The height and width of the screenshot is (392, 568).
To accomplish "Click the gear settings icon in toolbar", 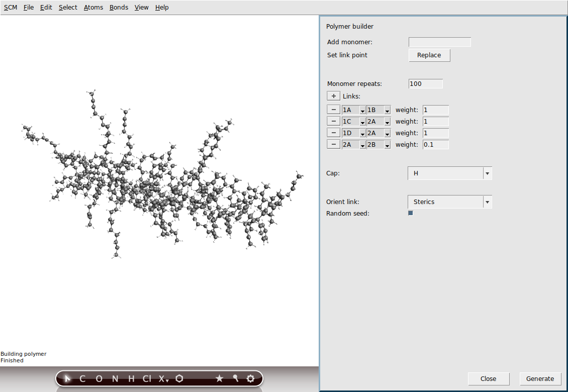I will click(x=250, y=378).
